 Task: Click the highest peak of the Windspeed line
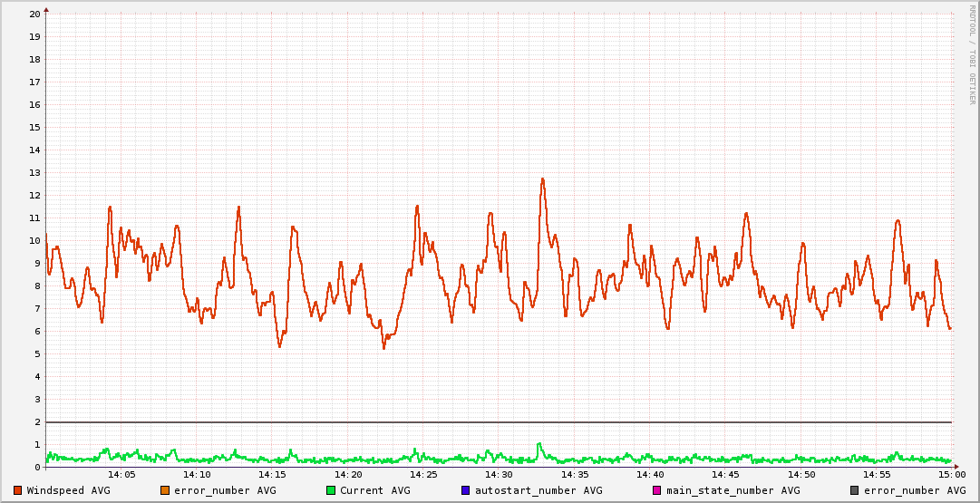(x=542, y=179)
